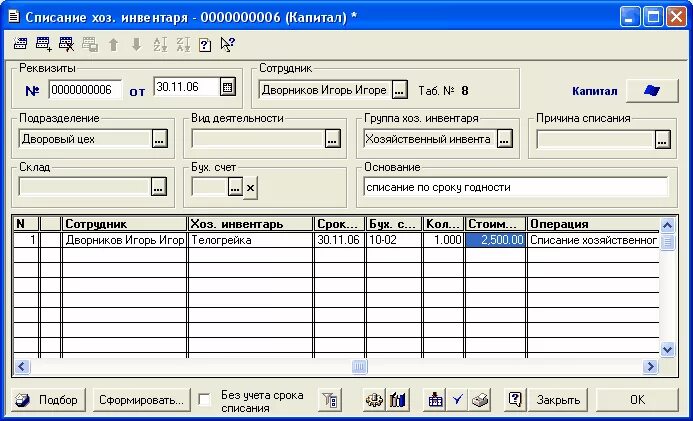
Task: Click the help question icon left of Закрыть
Action: [x=515, y=400]
